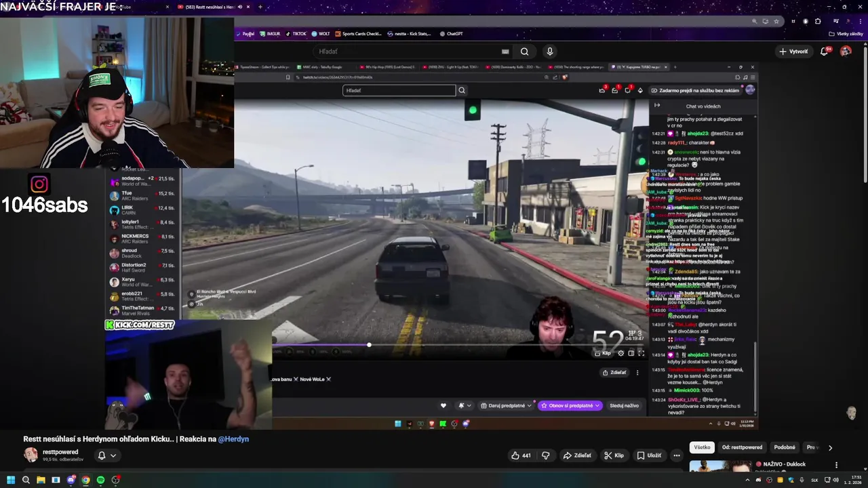Expand the subscription notification bell dropdown
Viewport: 868px width, 488px height.
coord(106,455)
